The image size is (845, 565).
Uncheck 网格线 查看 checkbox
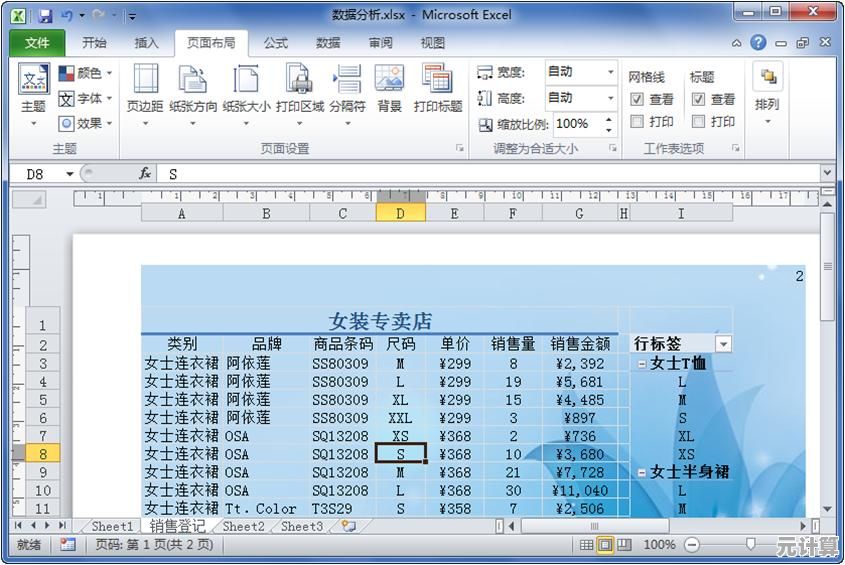coord(637,100)
